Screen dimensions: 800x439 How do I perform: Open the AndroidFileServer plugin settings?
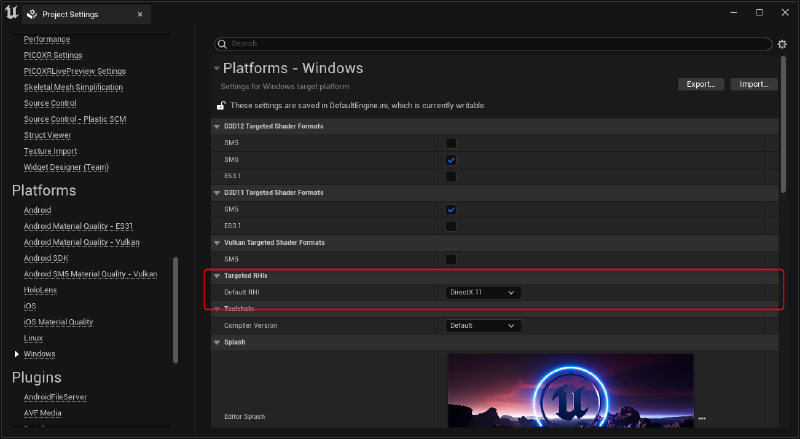pyautogui.click(x=55, y=397)
